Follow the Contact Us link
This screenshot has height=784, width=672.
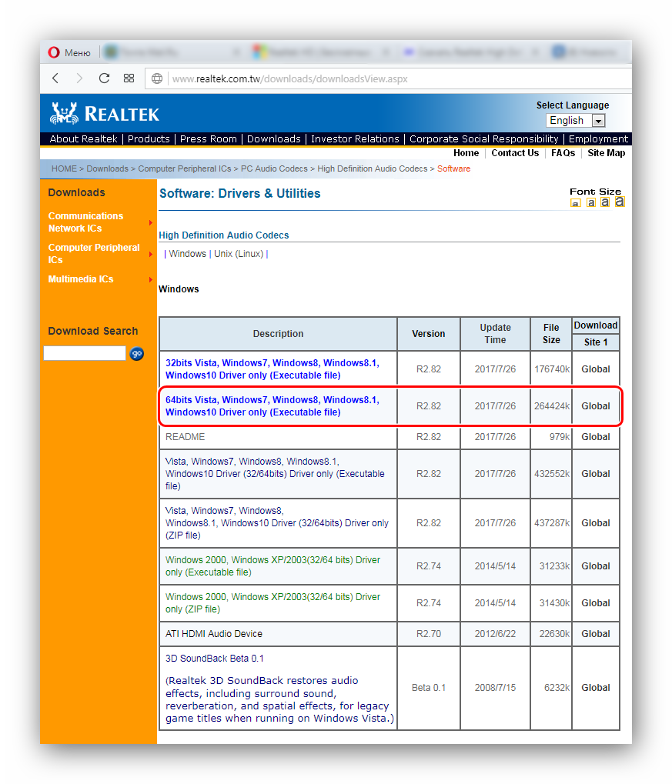(515, 153)
